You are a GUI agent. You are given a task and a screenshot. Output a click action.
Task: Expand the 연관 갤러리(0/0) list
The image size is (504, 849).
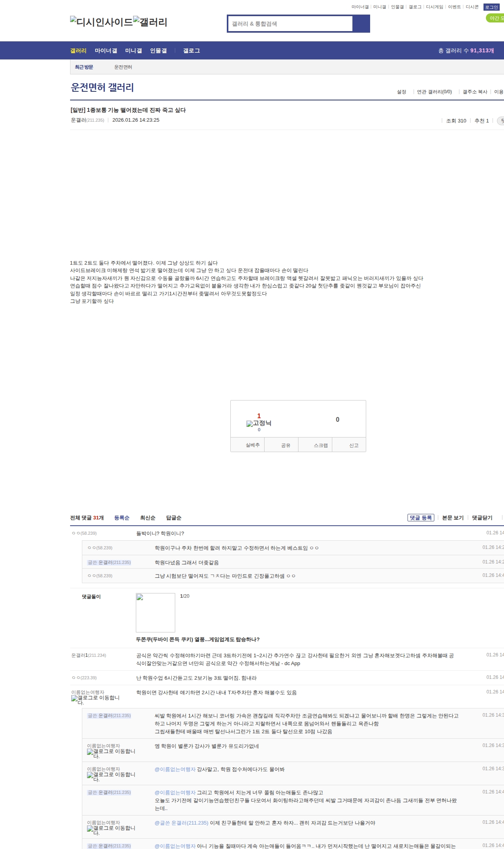pos(434,92)
